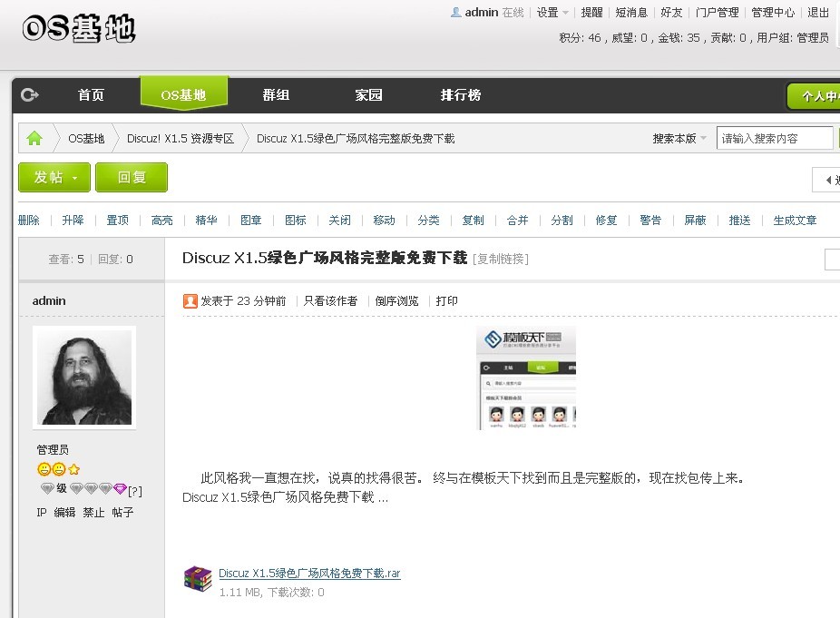The width and height of the screenshot is (840, 618).
Task: Open the 排行榜 navigation tab
Action: coord(460,95)
